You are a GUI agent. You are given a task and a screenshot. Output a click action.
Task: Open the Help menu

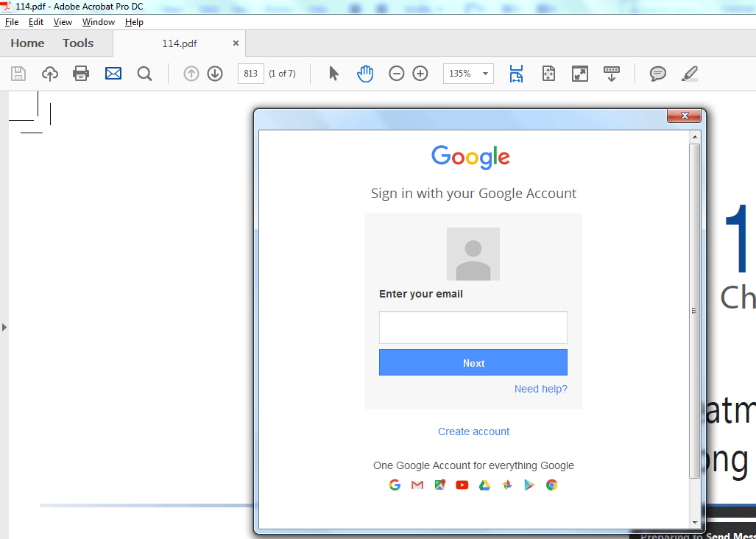134,22
